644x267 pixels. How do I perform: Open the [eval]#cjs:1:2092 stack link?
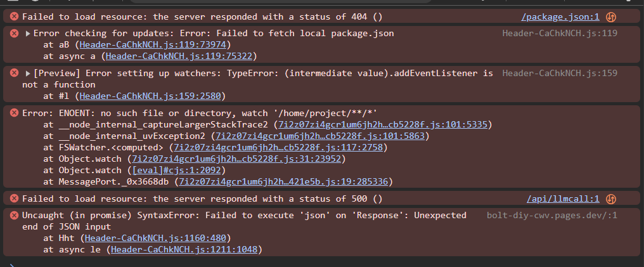pyautogui.click(x=176, y=170)
